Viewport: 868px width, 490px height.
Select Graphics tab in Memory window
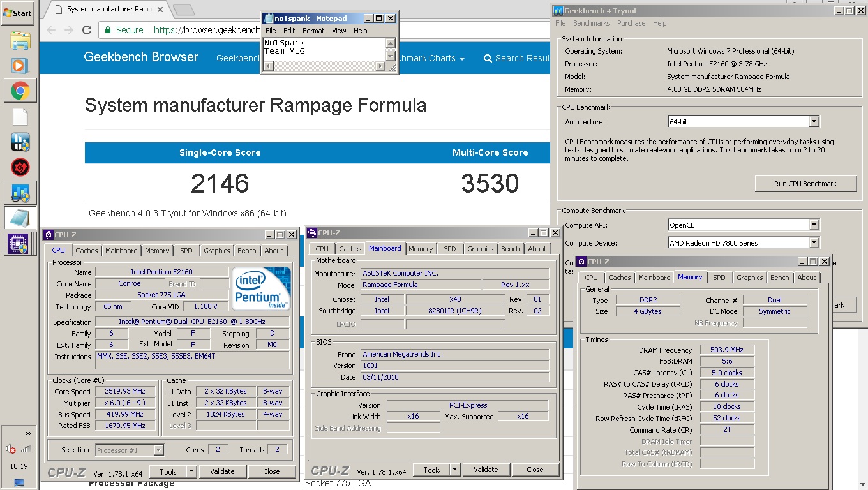(749, 278)
